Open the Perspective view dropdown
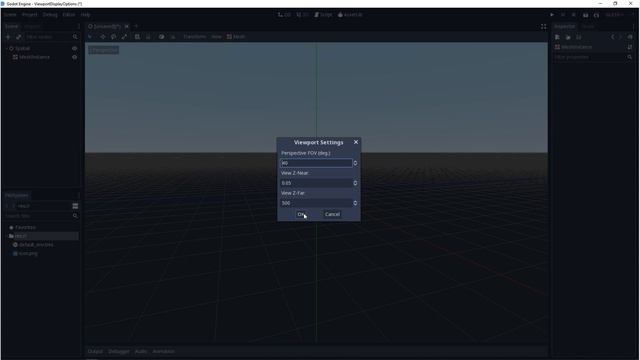 [x=104, y=50]
